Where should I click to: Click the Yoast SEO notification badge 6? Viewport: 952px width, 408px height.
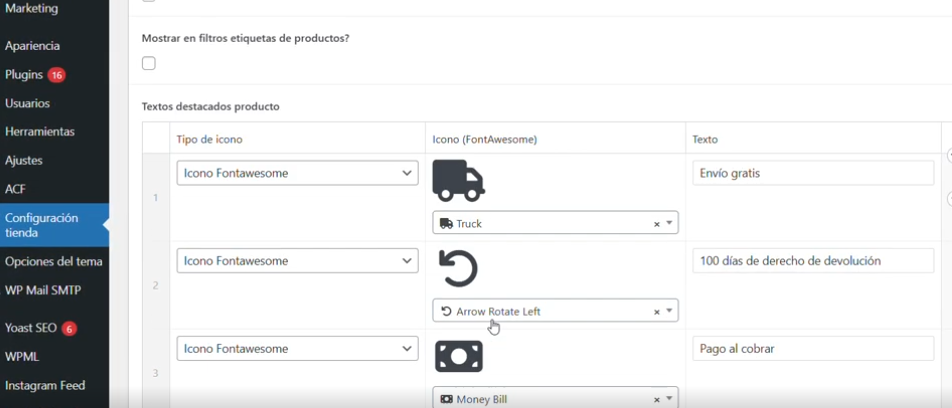(69, 328)
